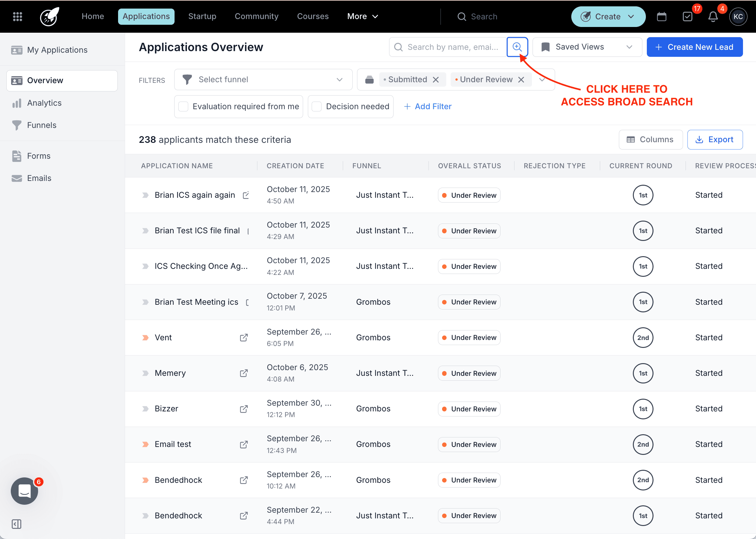
Task: Click the broad search magnifier icon
Action: pos(517,47)
